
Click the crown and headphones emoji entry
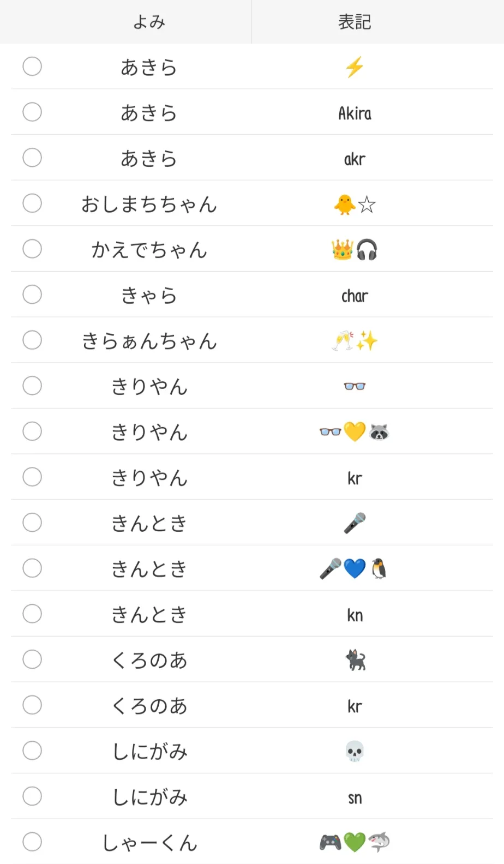pos(355,250)
